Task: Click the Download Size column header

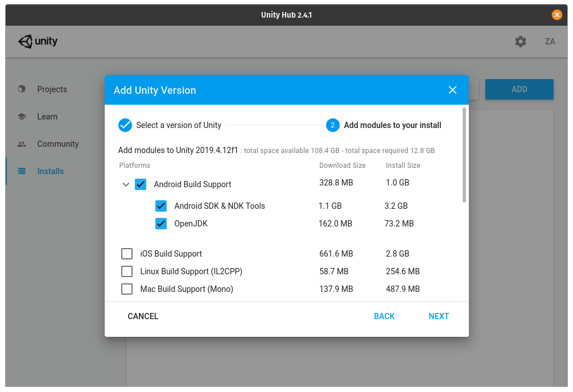Action: (x=343, y=165)
